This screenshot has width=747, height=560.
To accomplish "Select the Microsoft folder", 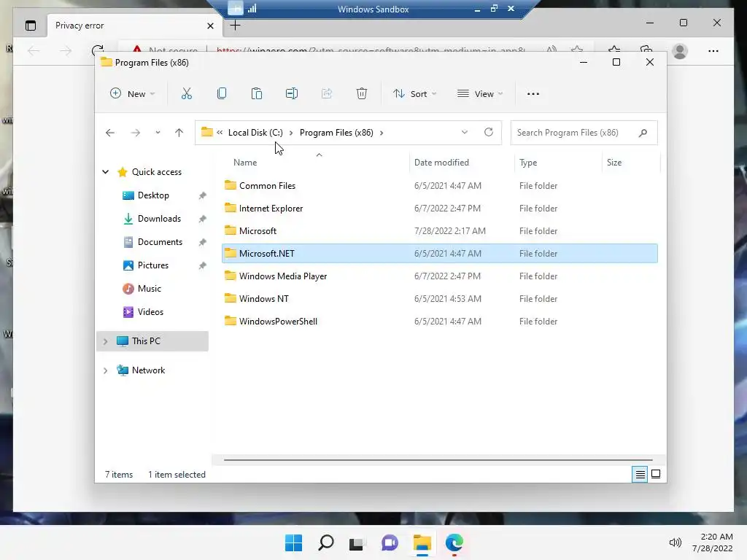I will [258, 231].
